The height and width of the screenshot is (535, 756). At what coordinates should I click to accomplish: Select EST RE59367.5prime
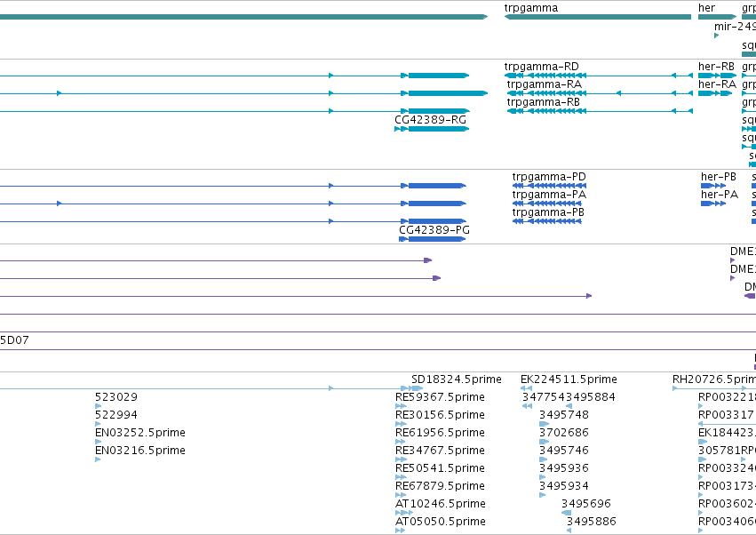tap(440, 397)
